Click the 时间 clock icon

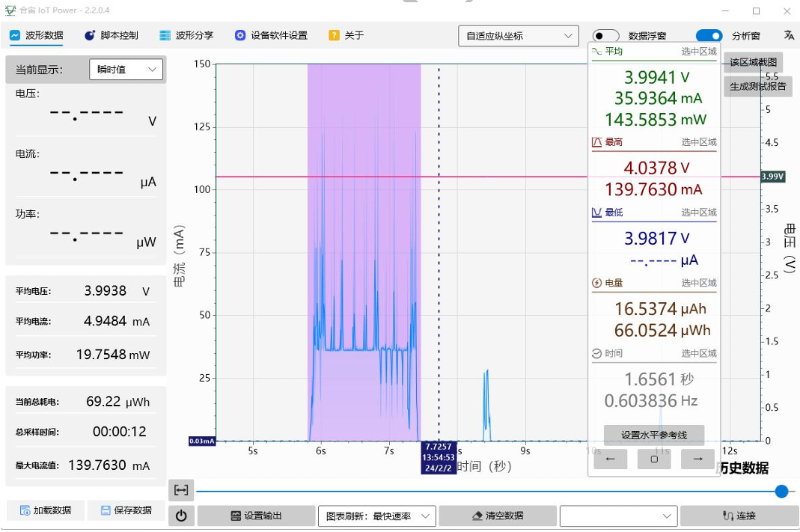click(x=596, y=353)
